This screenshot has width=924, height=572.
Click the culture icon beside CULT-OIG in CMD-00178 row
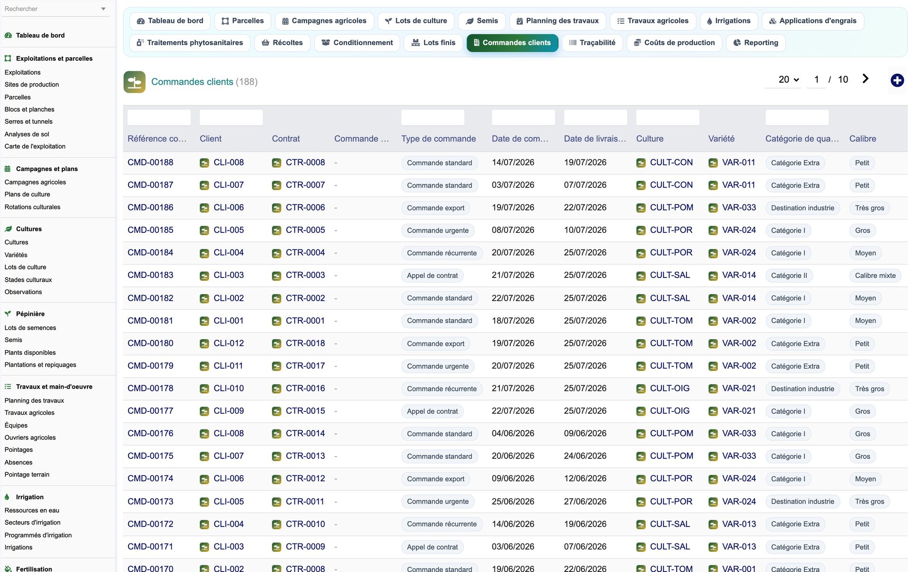click(641, 389)
